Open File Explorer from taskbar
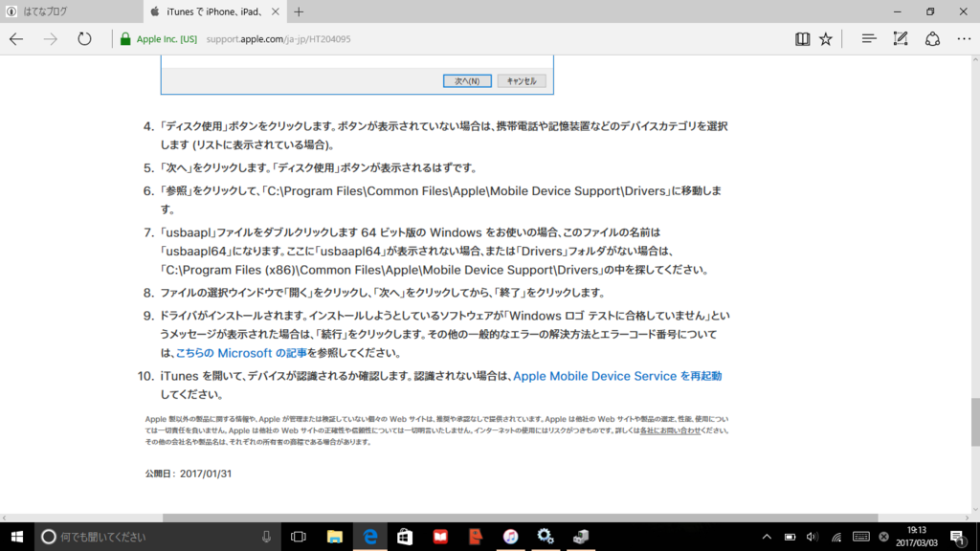This screenshot has height=551, width=980. coord(334,537)
